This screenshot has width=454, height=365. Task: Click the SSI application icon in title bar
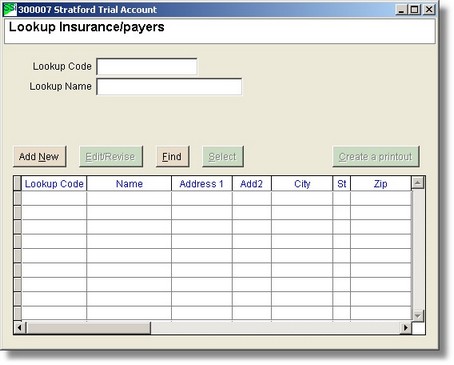[x=10, y=10]
